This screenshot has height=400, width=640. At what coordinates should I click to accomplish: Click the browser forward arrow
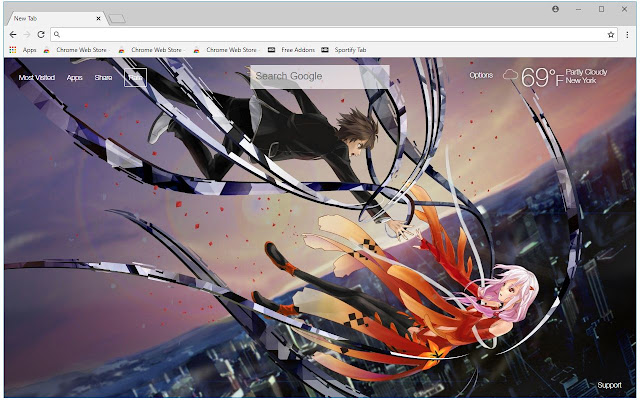point(27,35)
